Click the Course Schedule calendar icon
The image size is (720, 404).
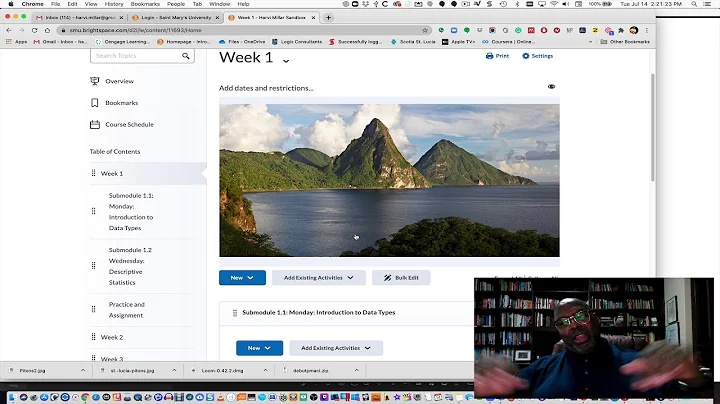(x=95, y=124)
